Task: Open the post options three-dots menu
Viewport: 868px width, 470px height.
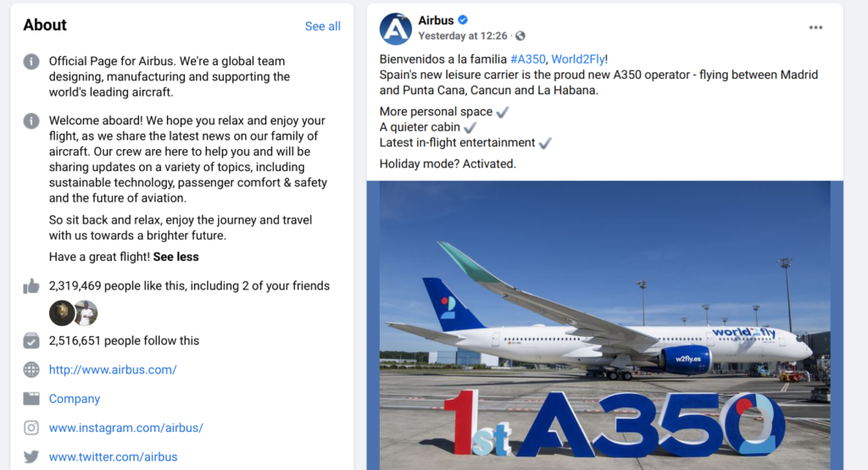Action: pos(815,28)
